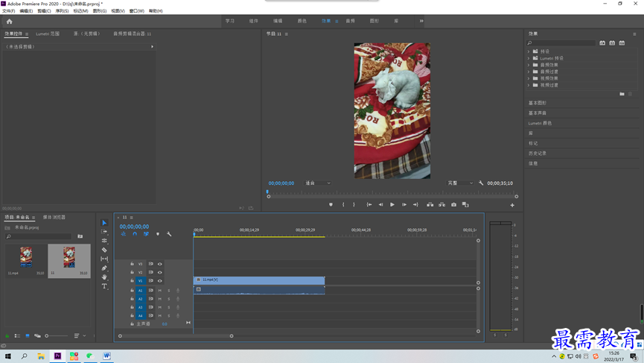This screenshot has height=363, width=644.
Task: Select the Track Select Forward tool
Action: pos(104,232)
